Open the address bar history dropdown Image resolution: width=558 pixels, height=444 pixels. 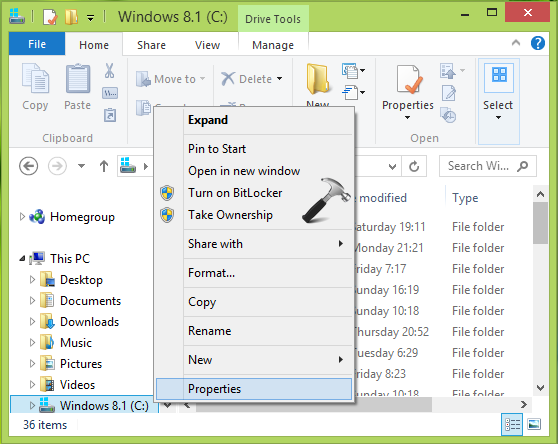[x=392, y=166]
